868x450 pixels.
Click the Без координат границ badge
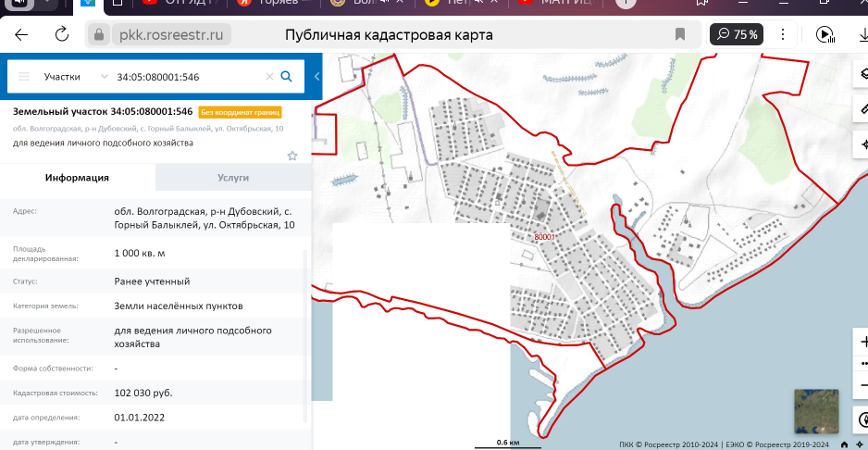240,112
